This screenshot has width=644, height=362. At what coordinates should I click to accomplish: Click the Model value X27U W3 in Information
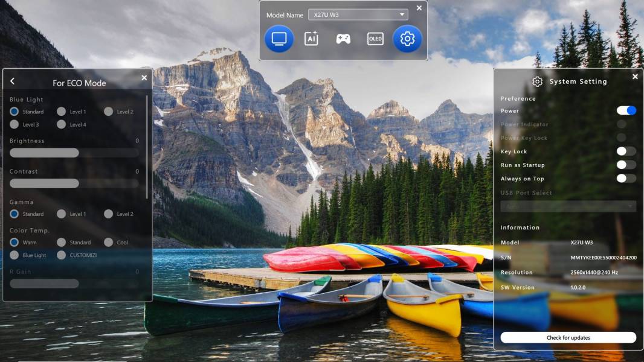pos(582,243)
